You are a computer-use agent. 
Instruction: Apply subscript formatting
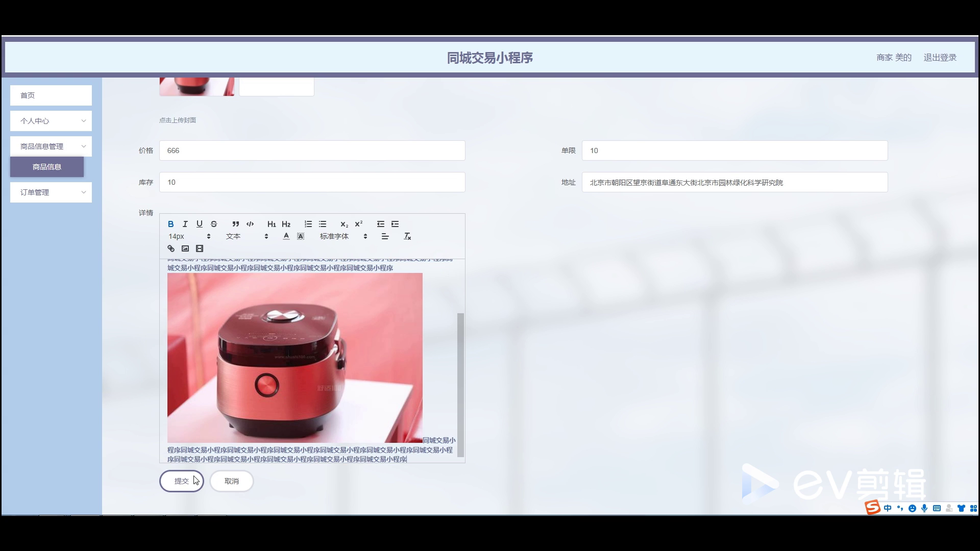pyautogui.click(x=344, y=224)
